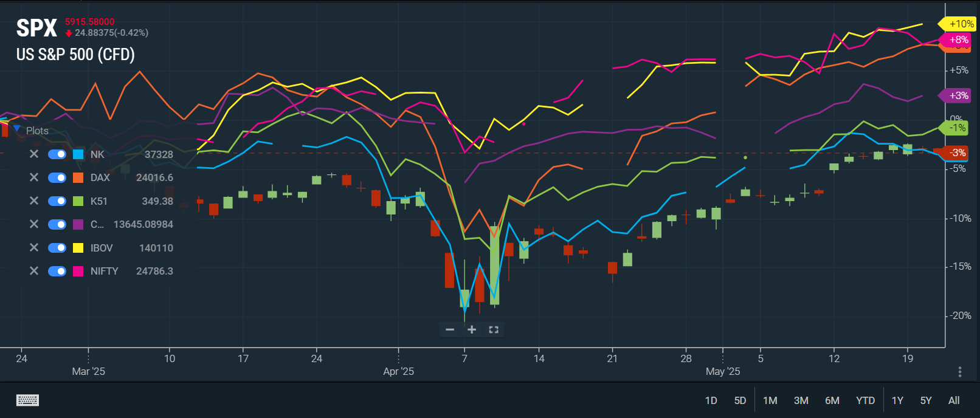Set chart range to 5Y
980x418 pixels.
925,400
